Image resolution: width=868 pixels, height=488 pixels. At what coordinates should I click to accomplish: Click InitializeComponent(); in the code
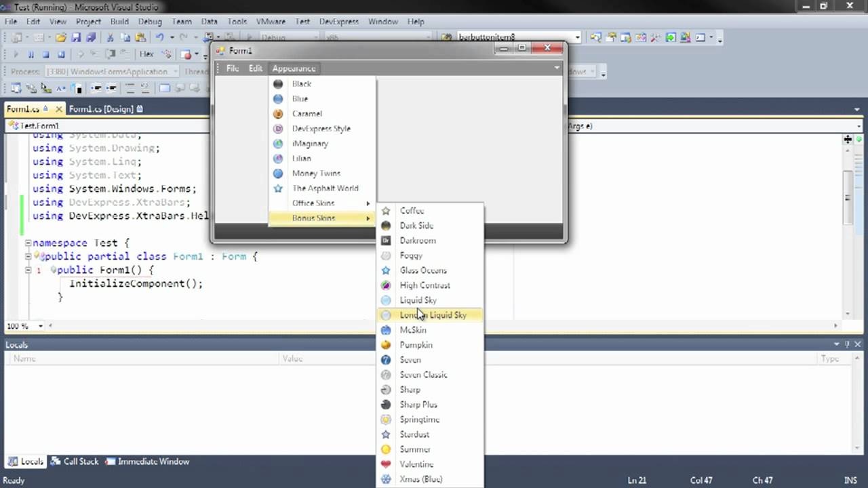pos(136,283)
